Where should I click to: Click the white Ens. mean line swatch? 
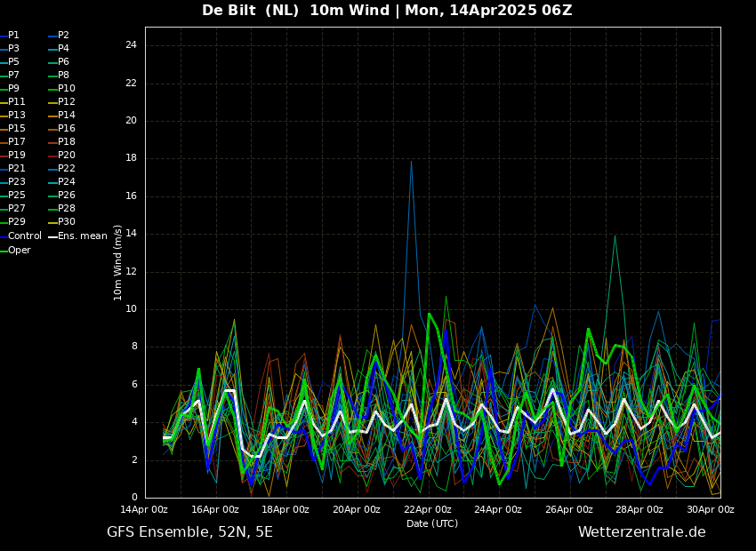click(52, 236)
